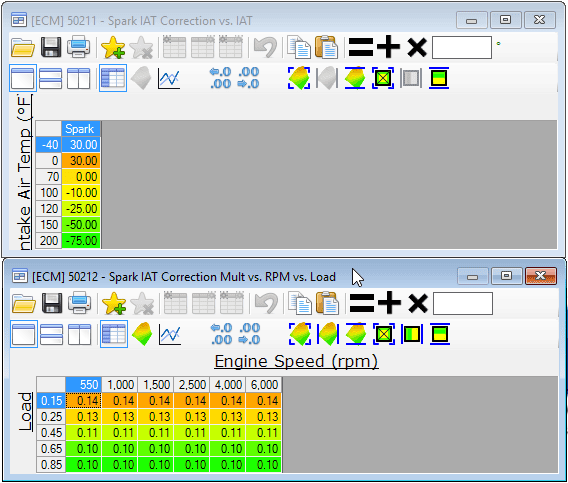
Task: Horizontal split layout in 50212 window
Action: click(51, 334)
